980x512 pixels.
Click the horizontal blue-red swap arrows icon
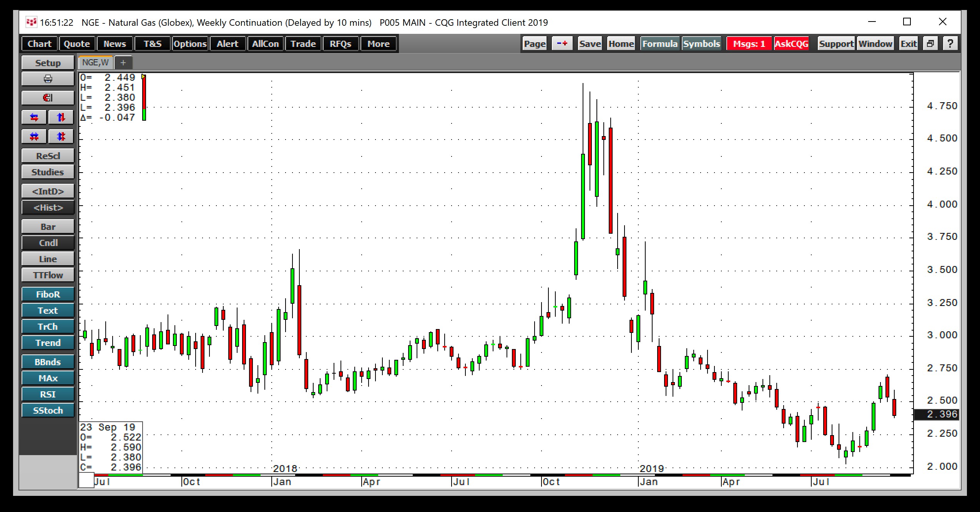point(34,117)
